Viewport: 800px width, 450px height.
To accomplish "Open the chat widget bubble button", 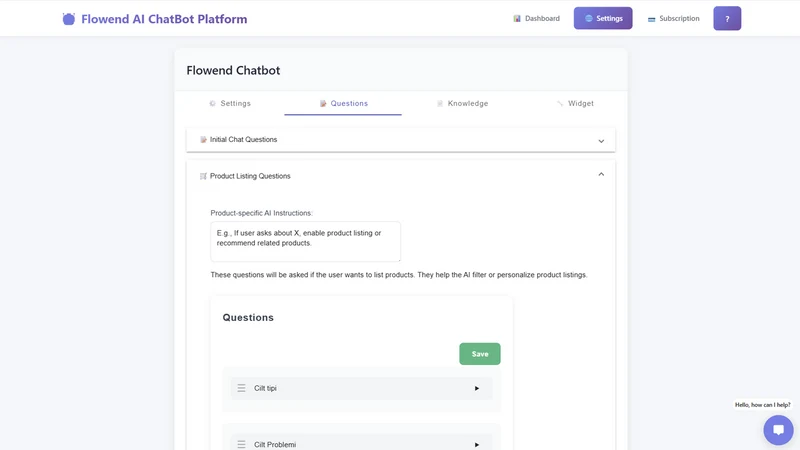I will tap(778, 430).
